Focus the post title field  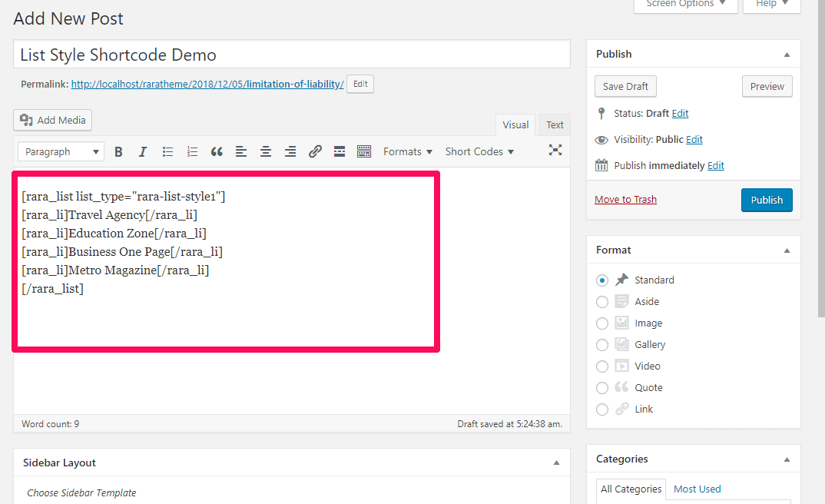pos(292,55)
